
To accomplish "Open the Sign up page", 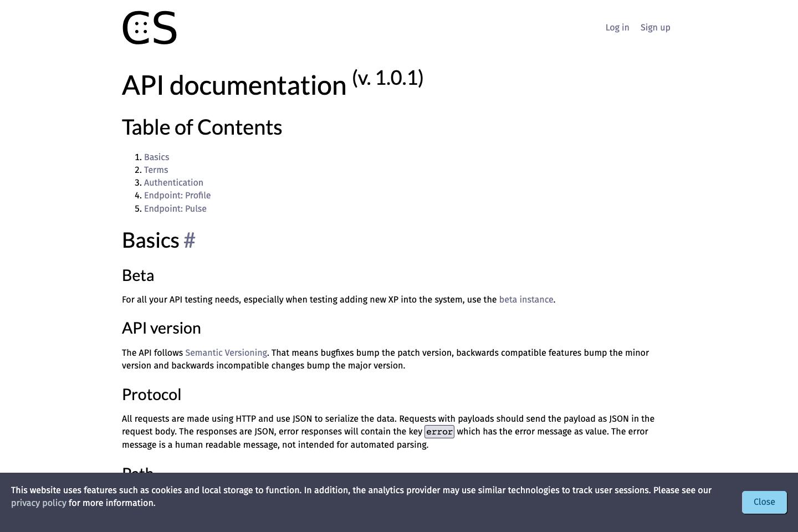I will tap(655, 27).
